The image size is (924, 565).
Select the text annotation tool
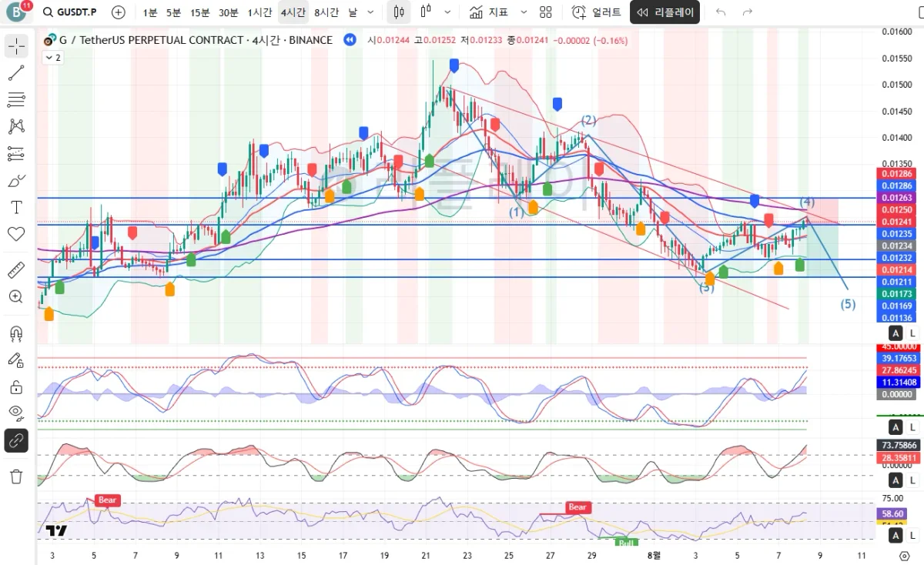click(16, 207)
